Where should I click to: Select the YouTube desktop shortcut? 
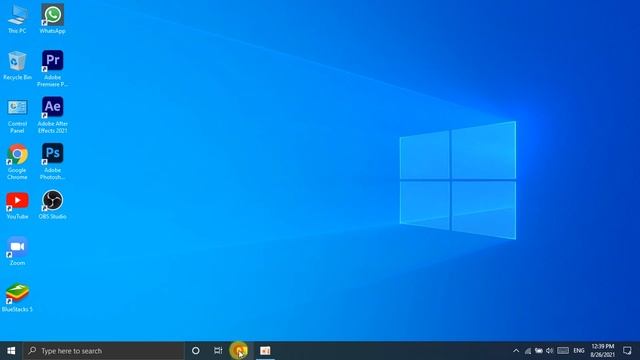[x=17, y=205]
